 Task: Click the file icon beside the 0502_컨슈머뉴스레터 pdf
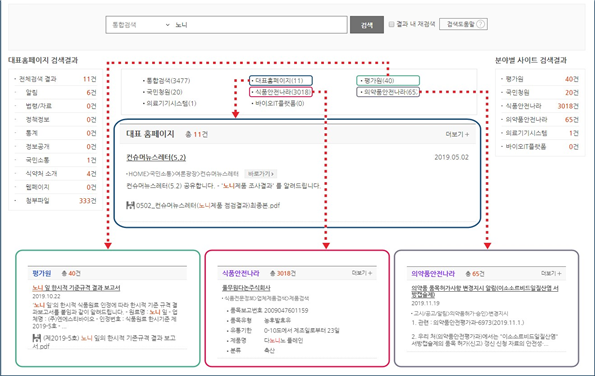pyautogui.click(x=130, y=205)
